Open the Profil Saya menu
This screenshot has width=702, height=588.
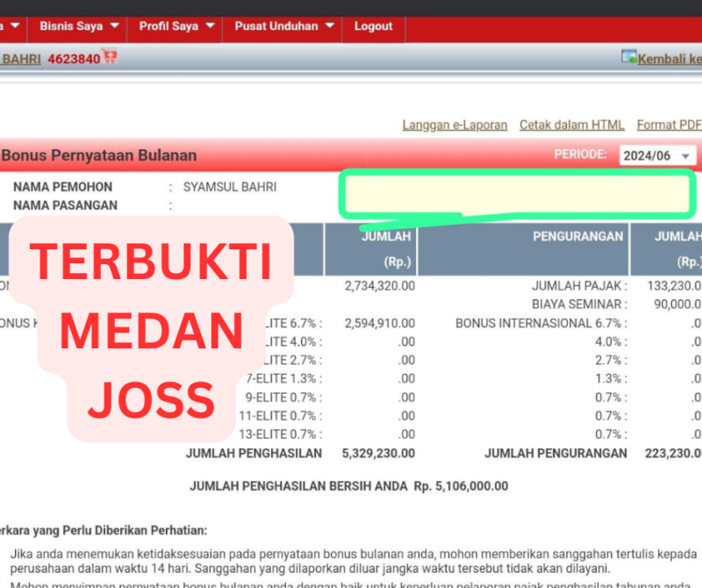click(168, 26)
